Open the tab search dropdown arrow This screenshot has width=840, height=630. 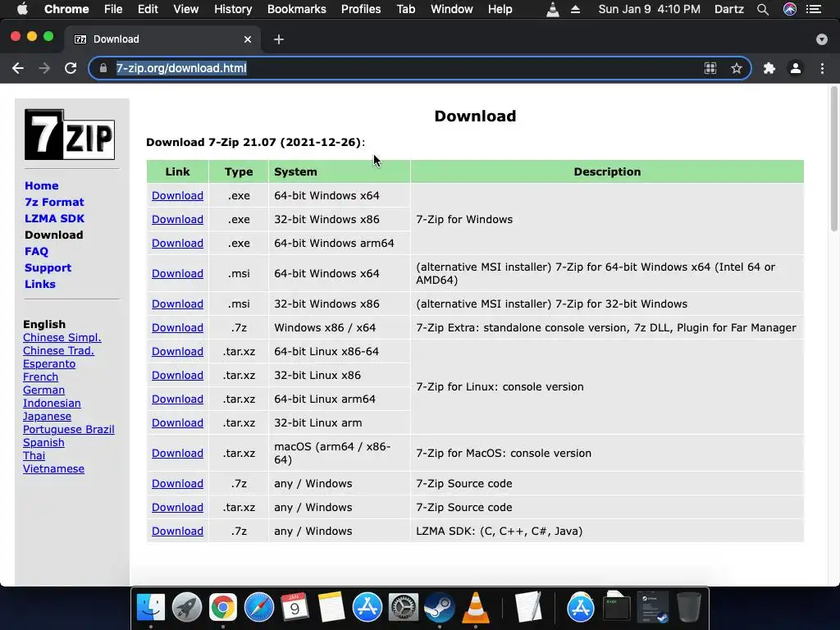pyautogui.click(x=822, y=39)
